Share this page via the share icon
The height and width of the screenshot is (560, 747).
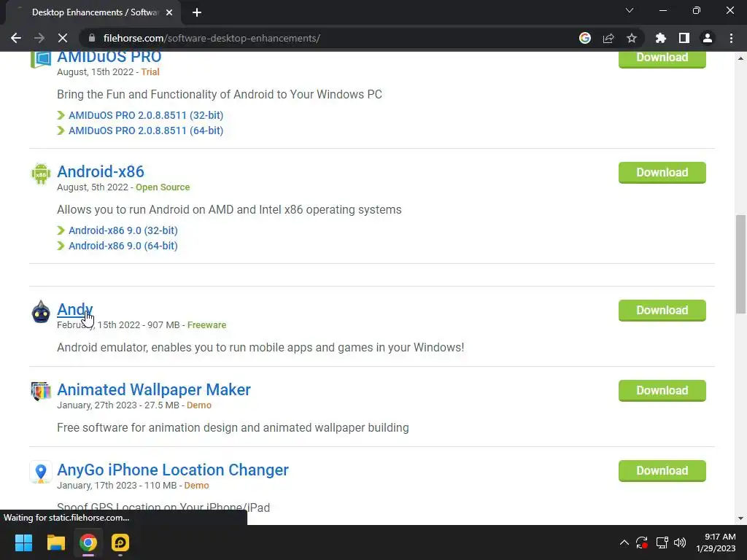608,38
